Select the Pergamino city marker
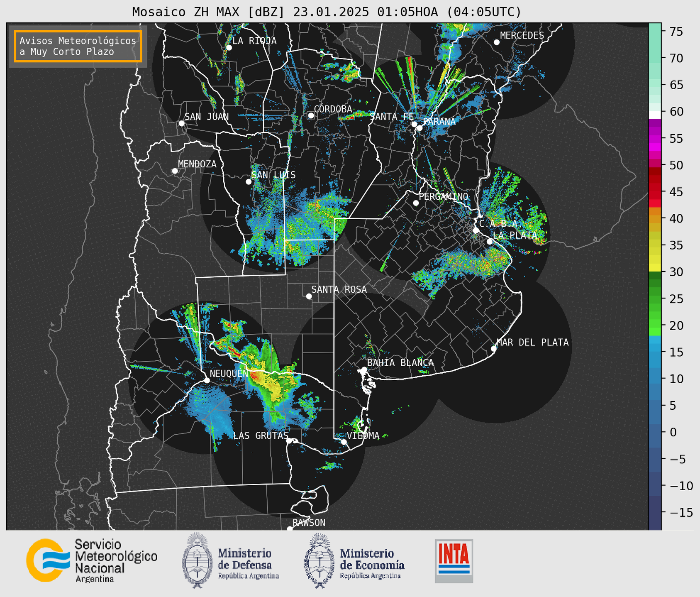 tap(416, 203)
